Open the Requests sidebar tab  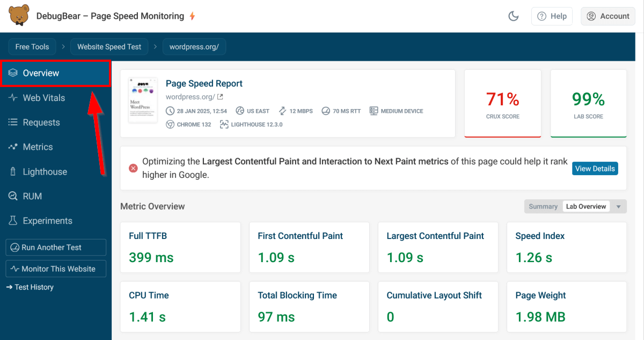pos(56,122)
